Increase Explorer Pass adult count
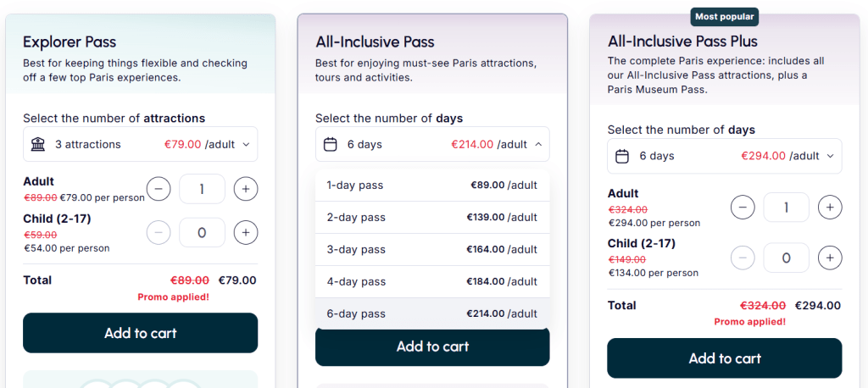This screenshot has height=388, width=868. [246, 189]
